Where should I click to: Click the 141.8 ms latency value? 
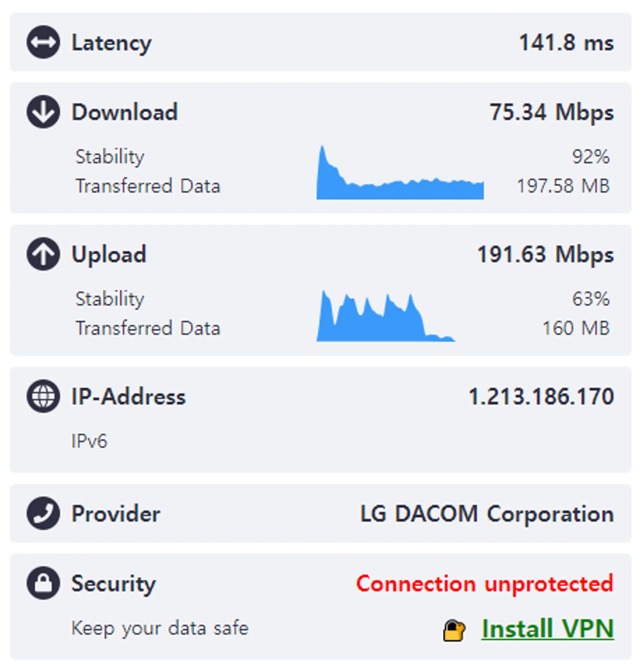[566, 43]
